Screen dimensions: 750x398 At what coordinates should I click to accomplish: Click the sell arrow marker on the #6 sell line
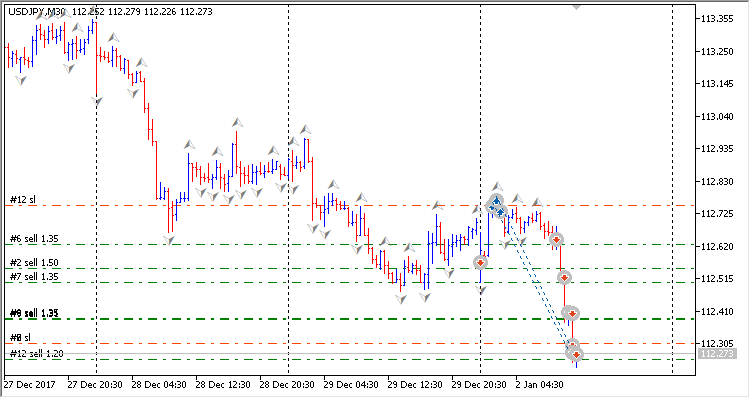coord(556,240)
